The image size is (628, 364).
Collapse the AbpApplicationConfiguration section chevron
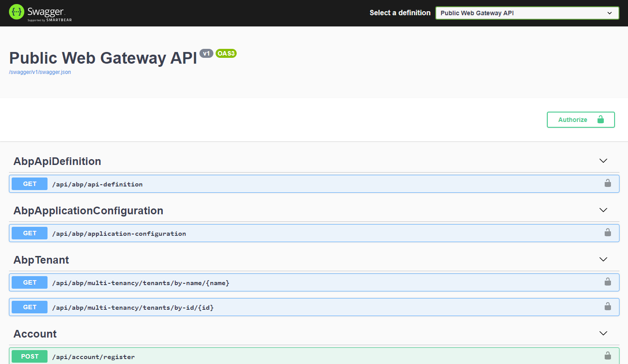click(603, 210)
